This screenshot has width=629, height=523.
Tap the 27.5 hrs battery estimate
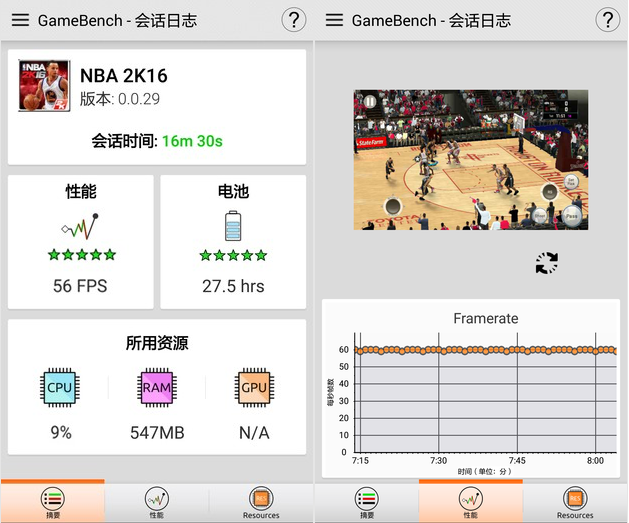point(233,286)
